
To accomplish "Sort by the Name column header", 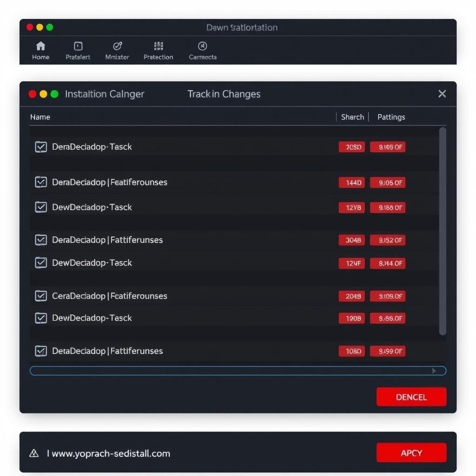I will [40, 117].
